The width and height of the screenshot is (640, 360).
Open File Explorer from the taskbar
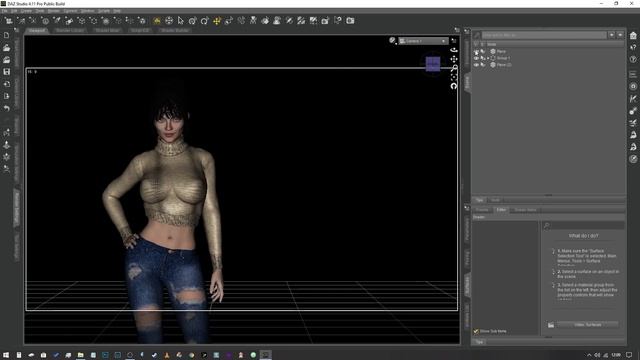(80, 355)
